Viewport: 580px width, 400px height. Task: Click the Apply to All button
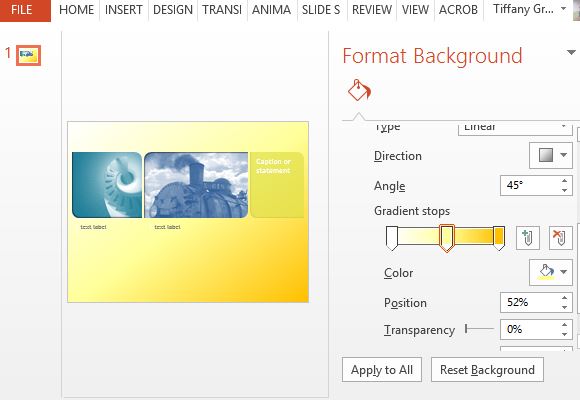coord(382,370)
